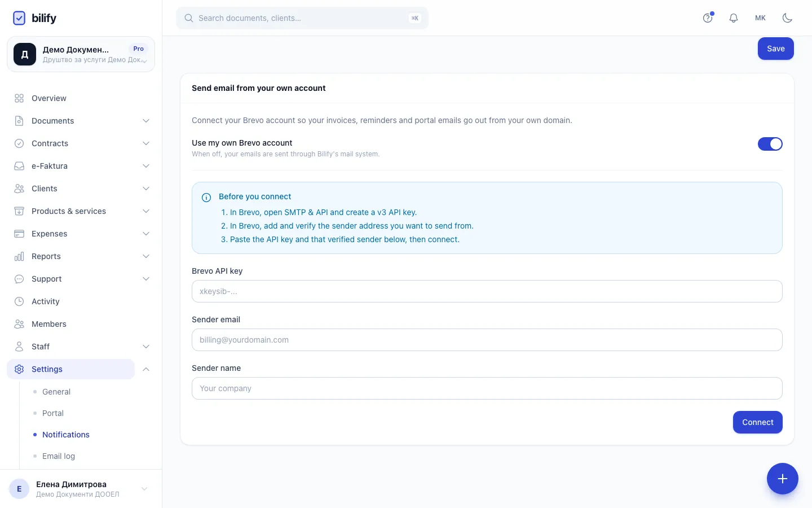812x508 pixels.
Task: Click the bilify logo icon
Action: 19,18
